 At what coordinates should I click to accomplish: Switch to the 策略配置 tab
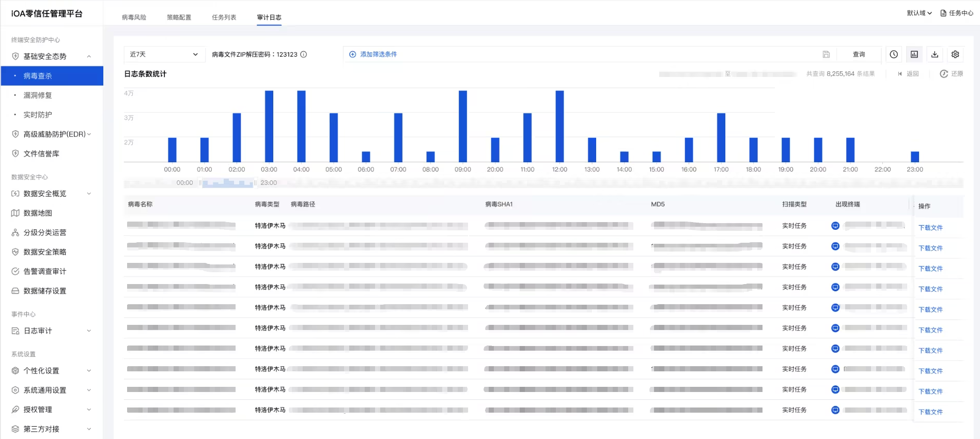pos(179,17)
